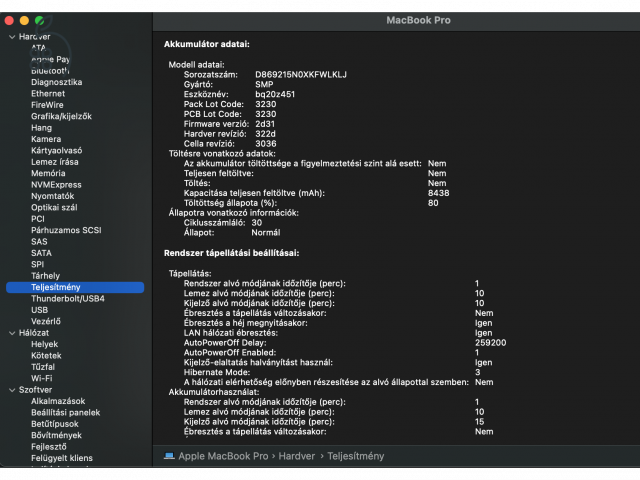Select Memória in the sidebar
This screenshot has width=640, height=480.
click(48, 173)
